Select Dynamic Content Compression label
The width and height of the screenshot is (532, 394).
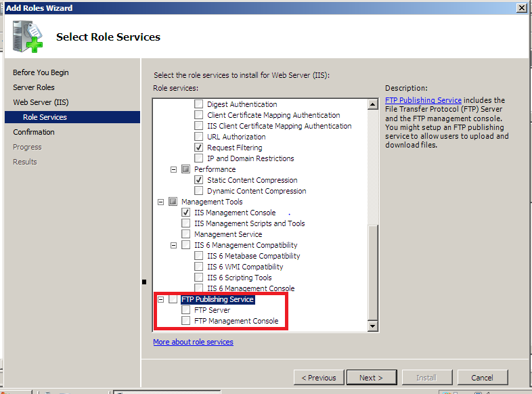point(257,191)
